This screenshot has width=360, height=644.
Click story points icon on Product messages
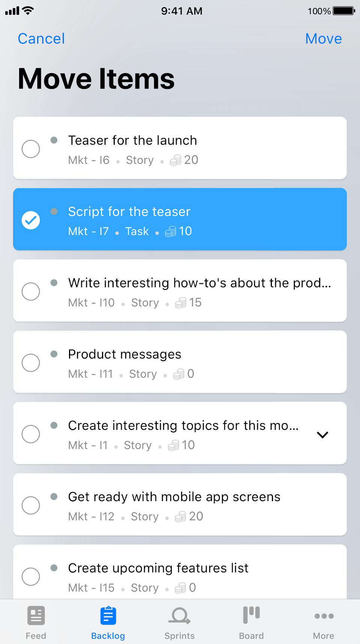point(179,374)
